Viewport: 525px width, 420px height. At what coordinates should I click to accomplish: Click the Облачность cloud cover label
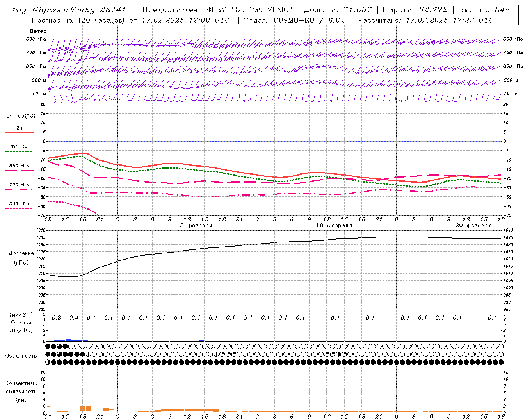pyautogui.click(x=21, y=356)
